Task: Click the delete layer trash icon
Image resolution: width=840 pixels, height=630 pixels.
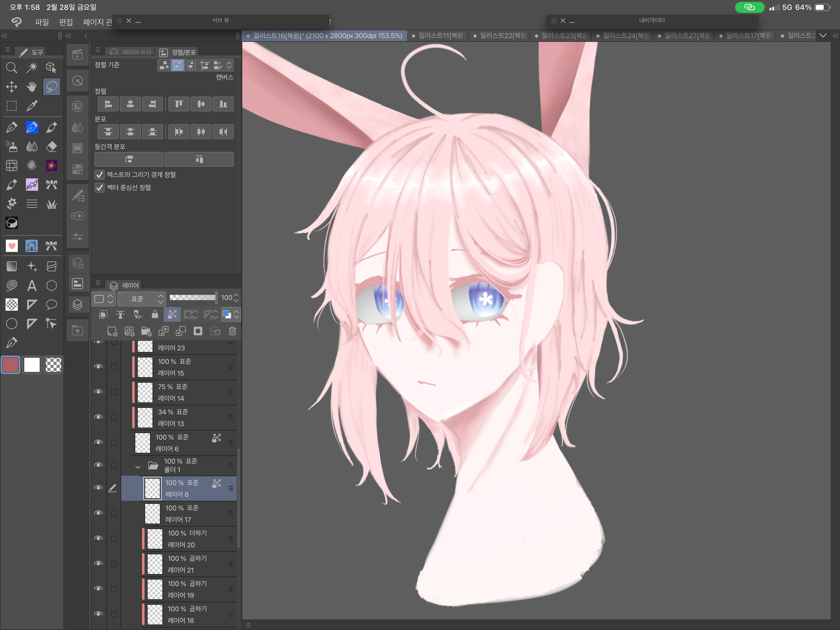Action: pyautogui.click(x=232, y=331)
